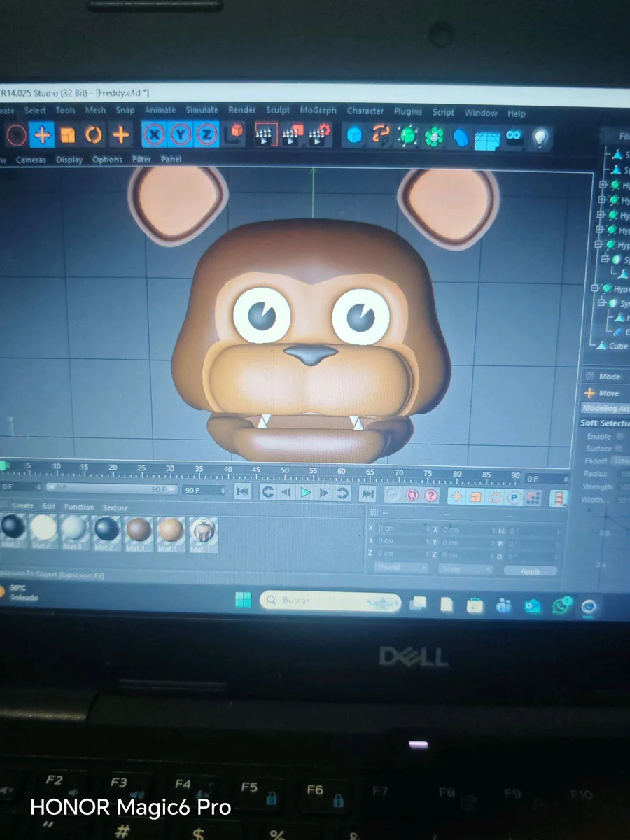Viewport: 630px width, 840px height.
Task: Add a Light object
Action: (540, 138)
